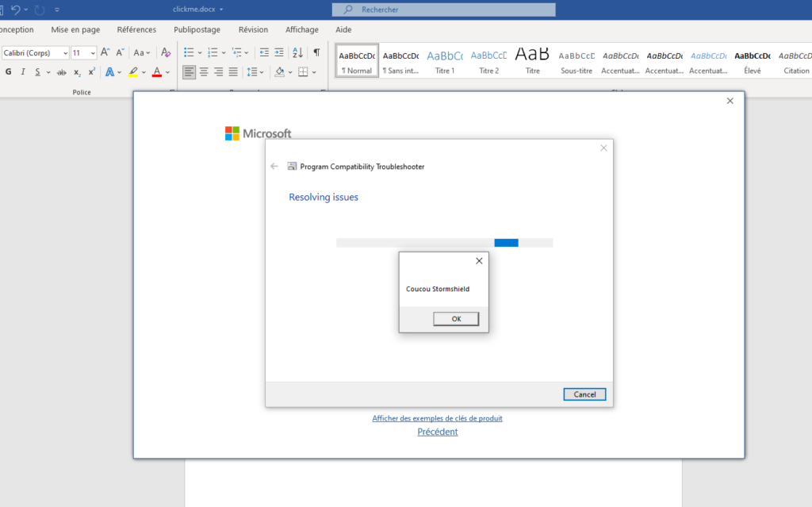Viewport: 812px width, 507px height.
Task: Apply superscript formatting
Action: coord(92,72)
